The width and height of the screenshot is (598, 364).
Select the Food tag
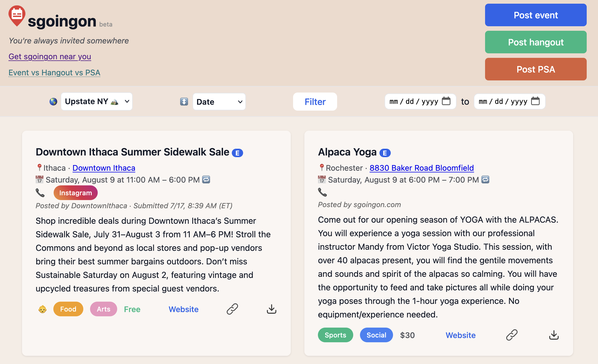pyautogui.click(x=68, y=309)
